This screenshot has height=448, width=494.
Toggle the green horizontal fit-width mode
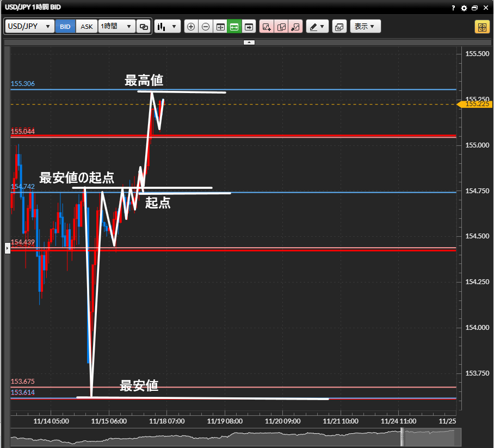(234, 26)
